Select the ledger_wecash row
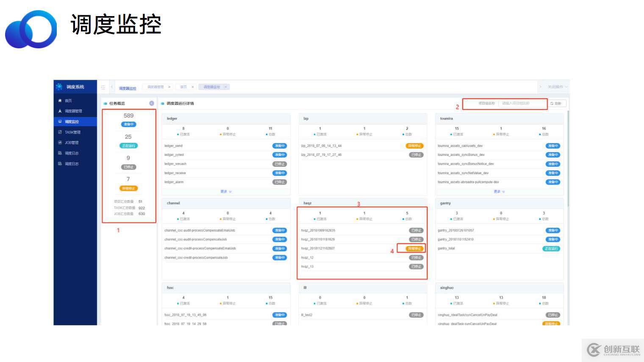This screenshot has height=362, width=644. tap(226, 164)
